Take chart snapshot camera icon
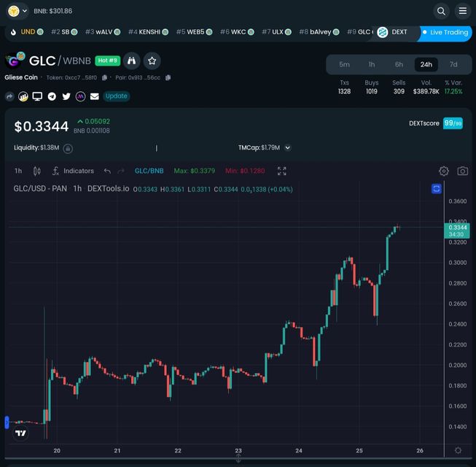476x467 pixels. tap(463, 171)
